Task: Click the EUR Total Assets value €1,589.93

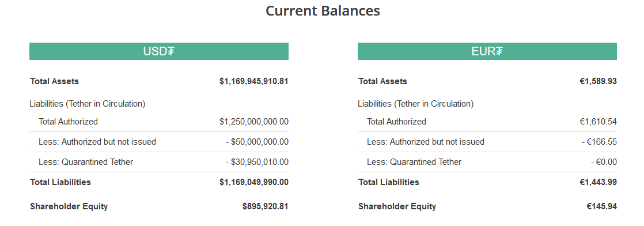Action: 598,81
